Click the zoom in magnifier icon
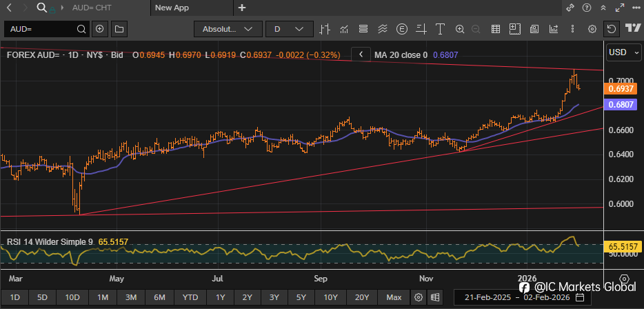This screenshot has height=309, width=644. pos(459,30)
